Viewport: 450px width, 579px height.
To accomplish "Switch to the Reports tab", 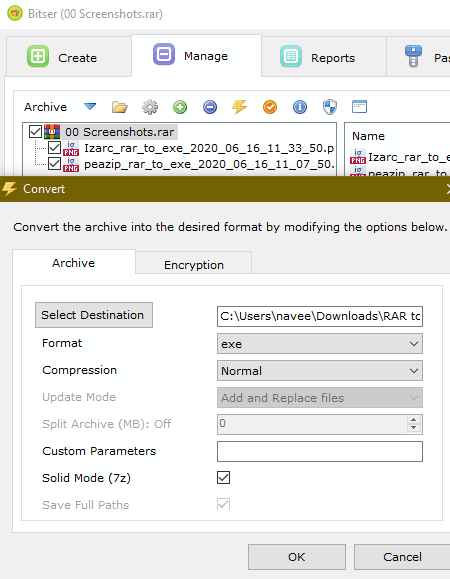I will click(324, 56).
